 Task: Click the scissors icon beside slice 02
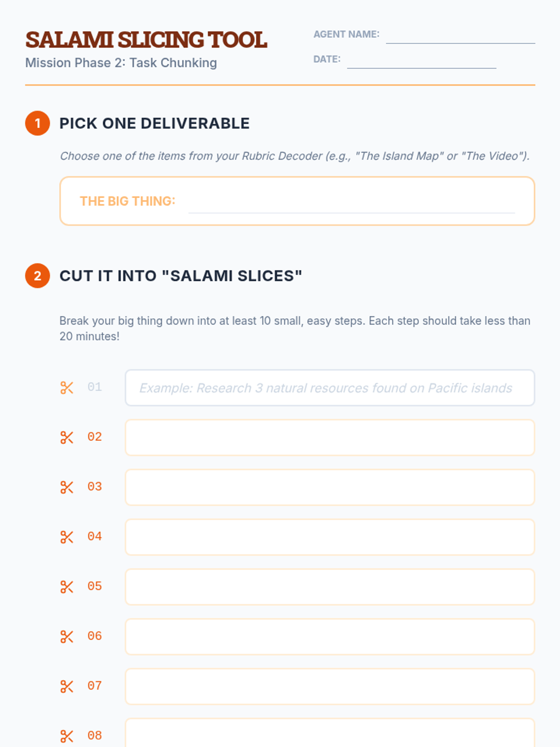point(67,437)
